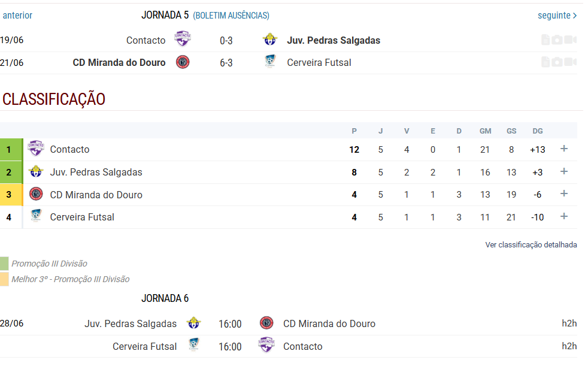
Task: Open Boletim Ausências link
Action: (x=231, y=16)
